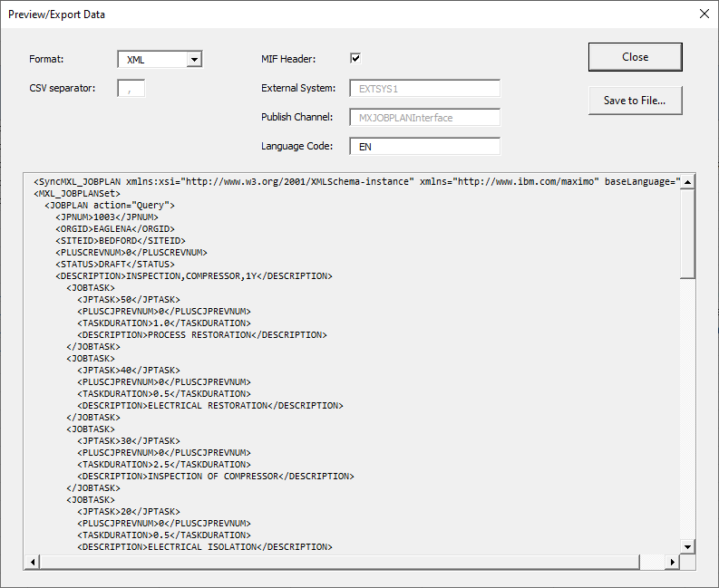The height and width of the screenshot is (588, 719).
Task: Open the Format dropdown arrow
Action: click(194, 60)
